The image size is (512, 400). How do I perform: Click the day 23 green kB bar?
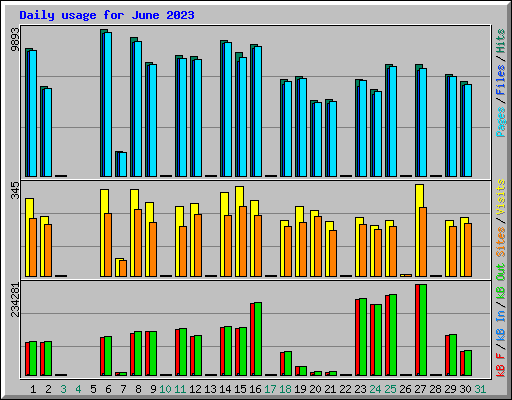pos(363,337)
